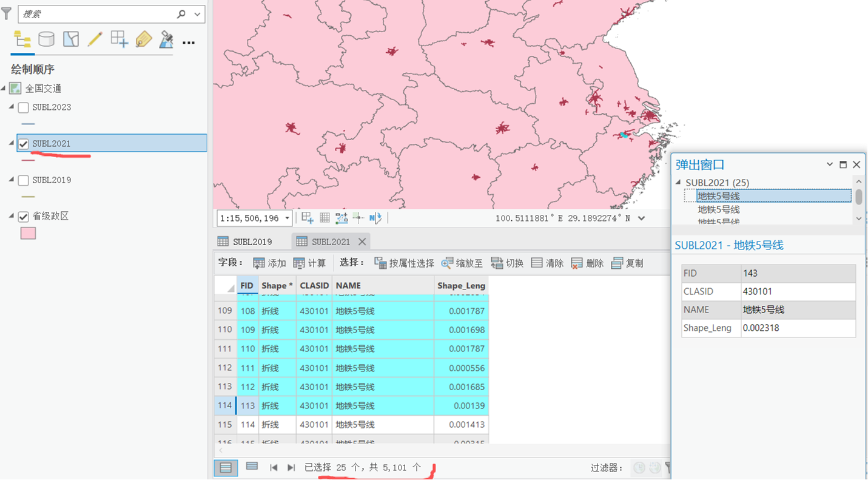Click the 计算 field button

pos(309,263)
